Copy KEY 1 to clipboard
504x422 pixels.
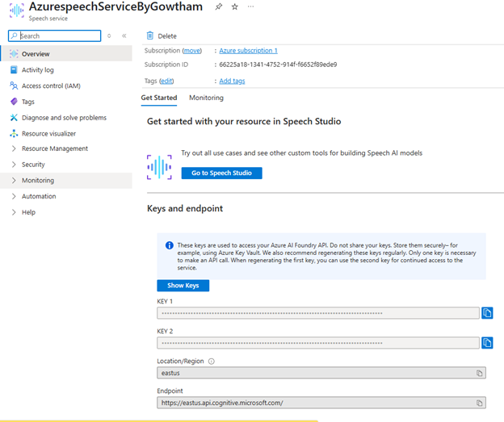487,313
